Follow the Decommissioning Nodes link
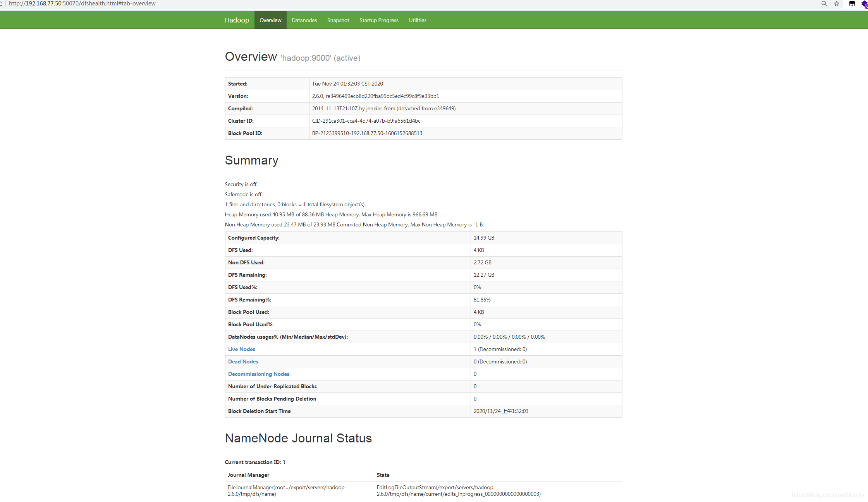This screenshot has height=502, width=868. point(258,374)
